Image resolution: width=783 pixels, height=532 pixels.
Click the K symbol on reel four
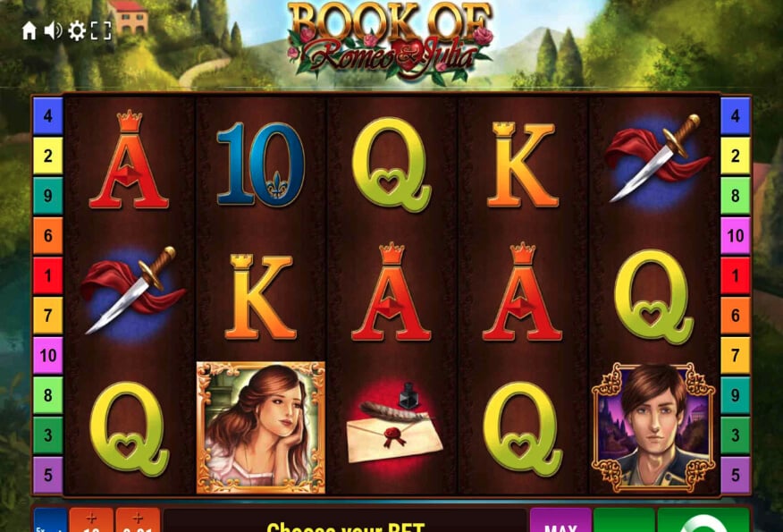click(522, 165)
